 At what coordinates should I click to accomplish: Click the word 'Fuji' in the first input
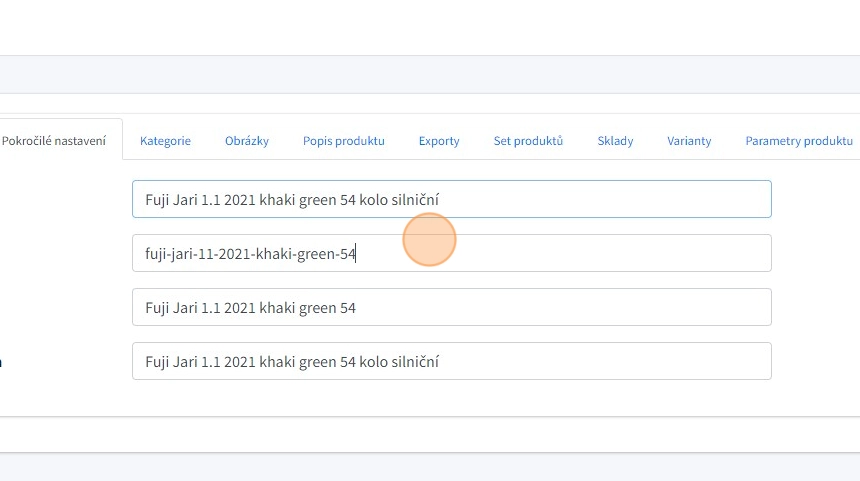point(159,200)
